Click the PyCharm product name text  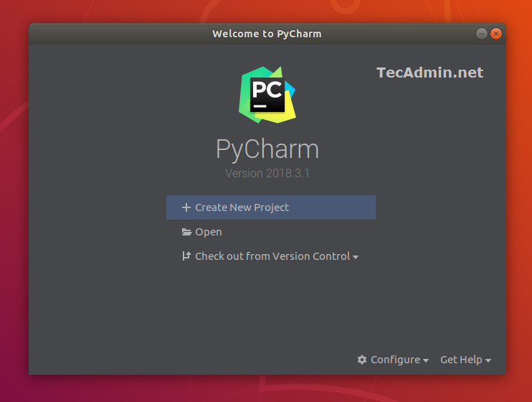pyautogui.click(x=267, y=149)
